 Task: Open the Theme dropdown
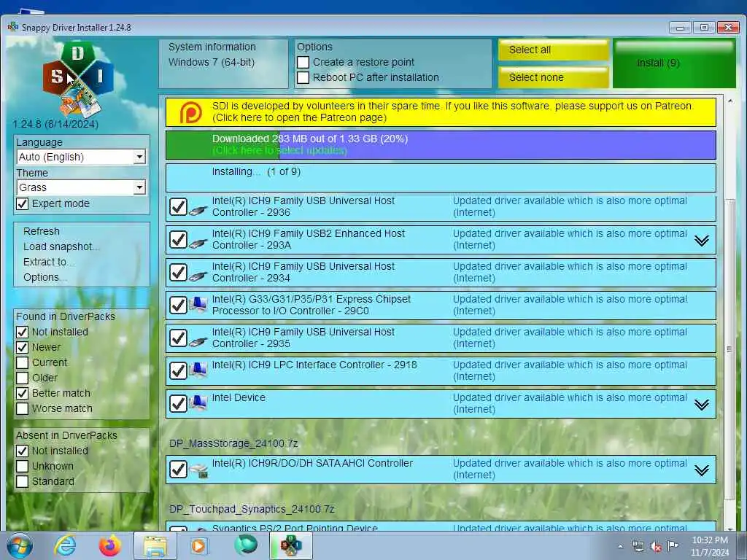coord(139,187)
